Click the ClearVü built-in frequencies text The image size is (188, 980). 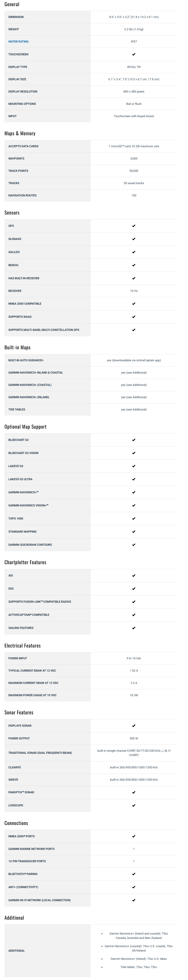pyautogui.click(x=134, y=767)
